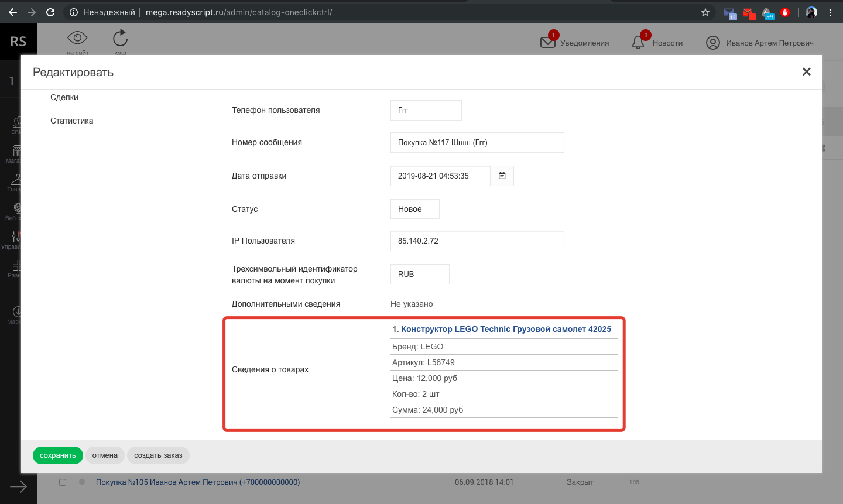
Task: Reload the page in the browser
Action: pos(50,12)
